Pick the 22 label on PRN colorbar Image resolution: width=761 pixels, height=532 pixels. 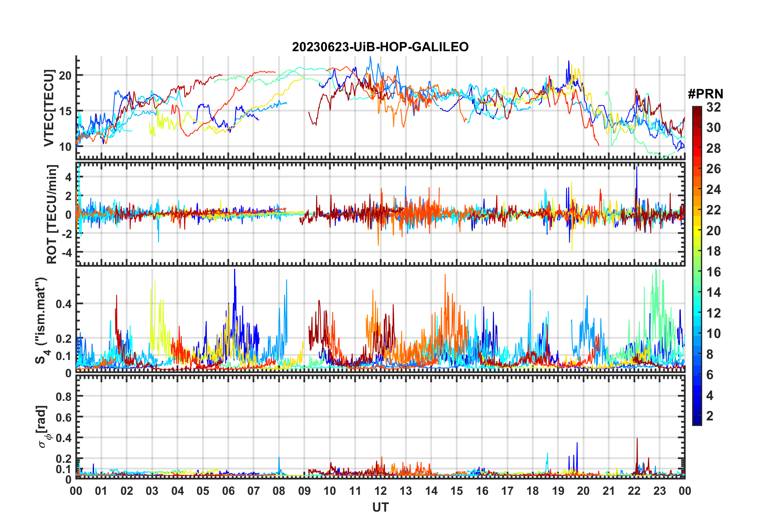pyautogui.click(x=713, y=210)
